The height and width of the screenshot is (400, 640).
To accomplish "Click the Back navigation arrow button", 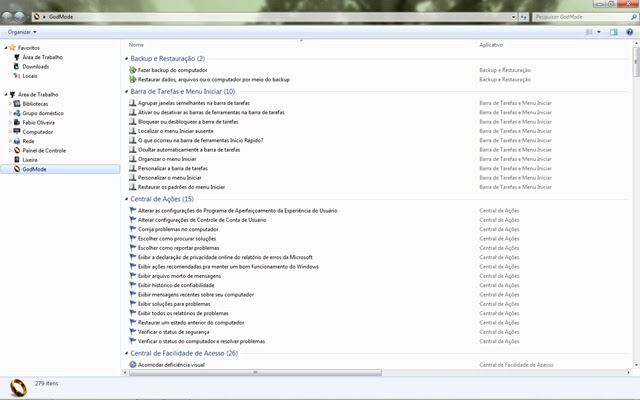I will click(7, 17).
